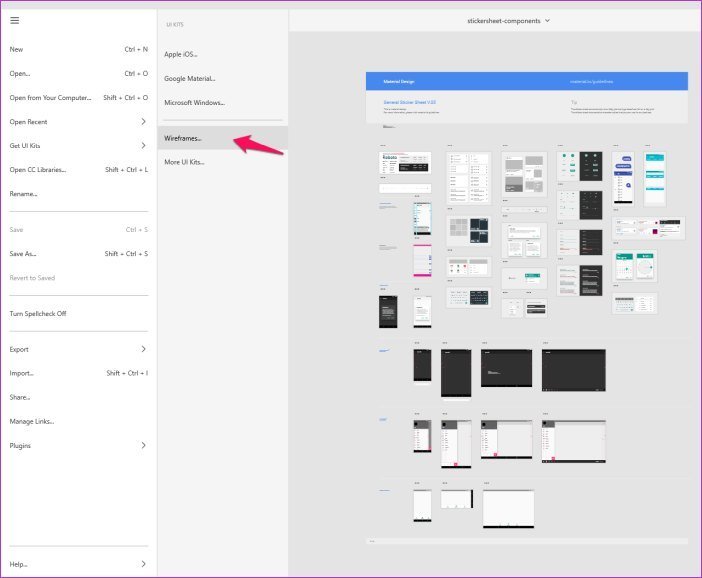Viewport: 702px width, 578px height.
Task: Expand the Get UI Kits chevron
Action: click(143, 146)
